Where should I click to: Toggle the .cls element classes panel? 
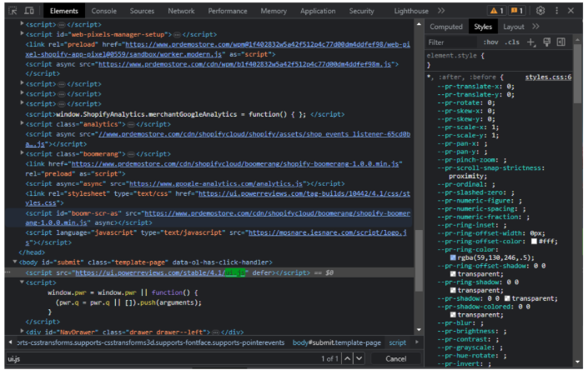point(512,42)
